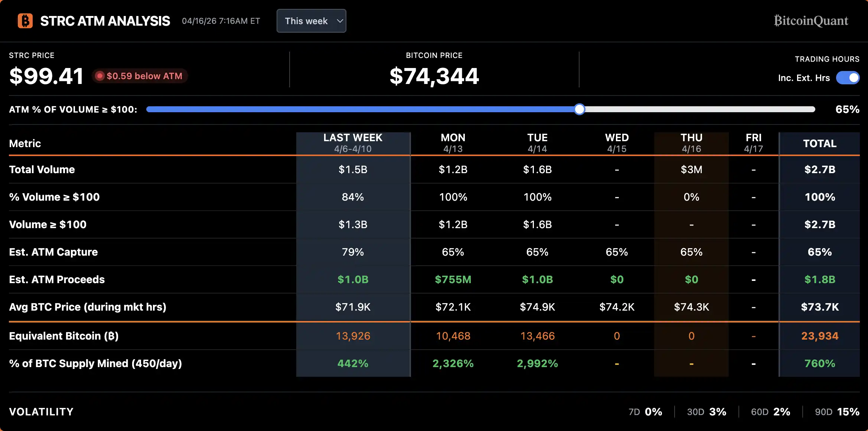Click the Est. ATM Proceeds row label
Image resolution: width=868 pixels, height=431 pixels.
[57, 279]
